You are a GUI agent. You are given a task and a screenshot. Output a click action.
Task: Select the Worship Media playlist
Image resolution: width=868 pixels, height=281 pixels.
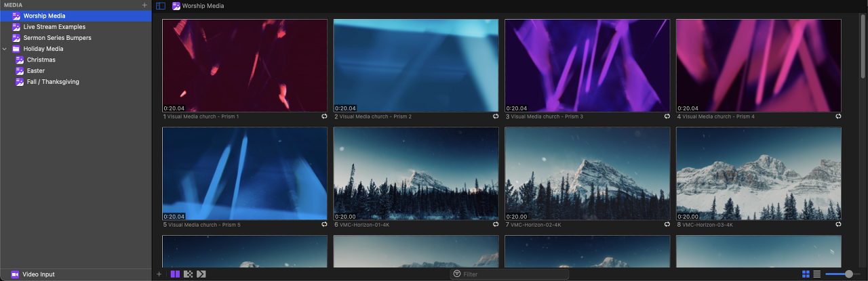pos(76,16)
